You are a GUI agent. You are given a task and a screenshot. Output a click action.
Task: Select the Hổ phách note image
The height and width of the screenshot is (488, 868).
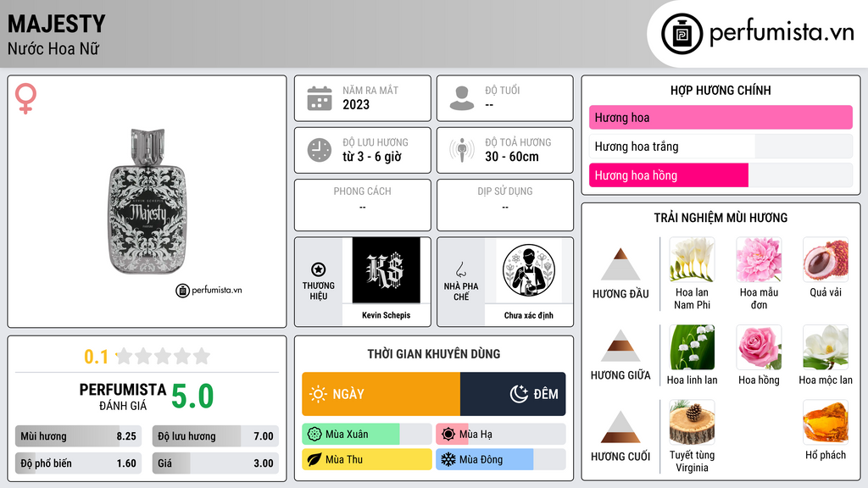[826, 422]
